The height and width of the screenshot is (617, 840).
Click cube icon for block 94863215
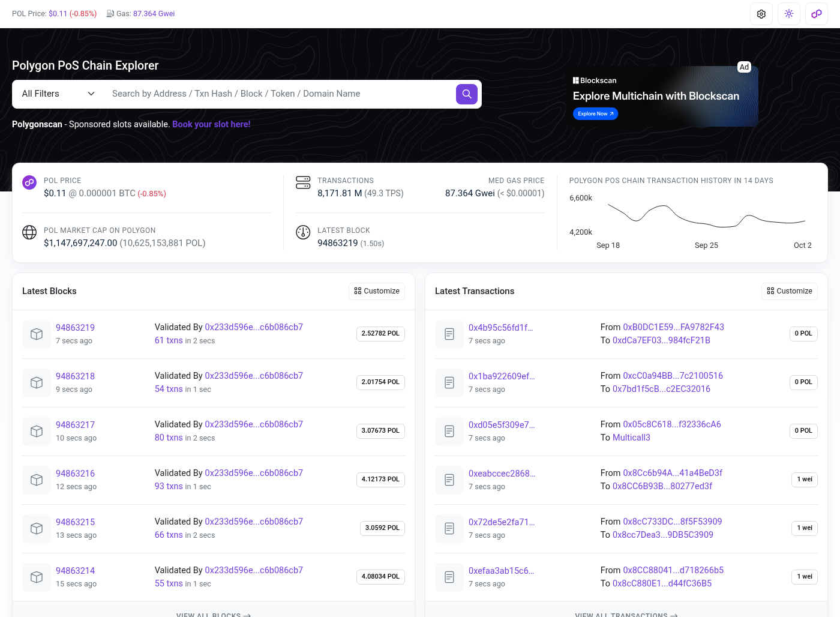click(x=37, y=529)
